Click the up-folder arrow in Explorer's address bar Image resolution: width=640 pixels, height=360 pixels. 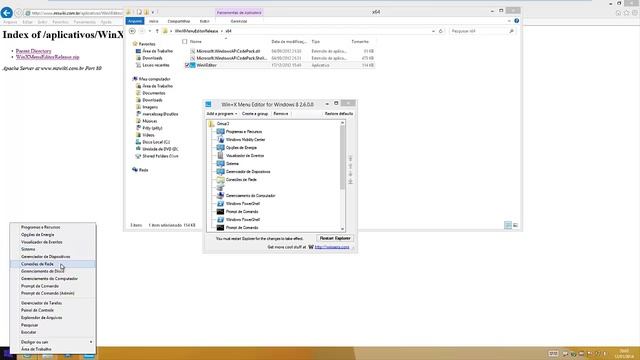157,31
